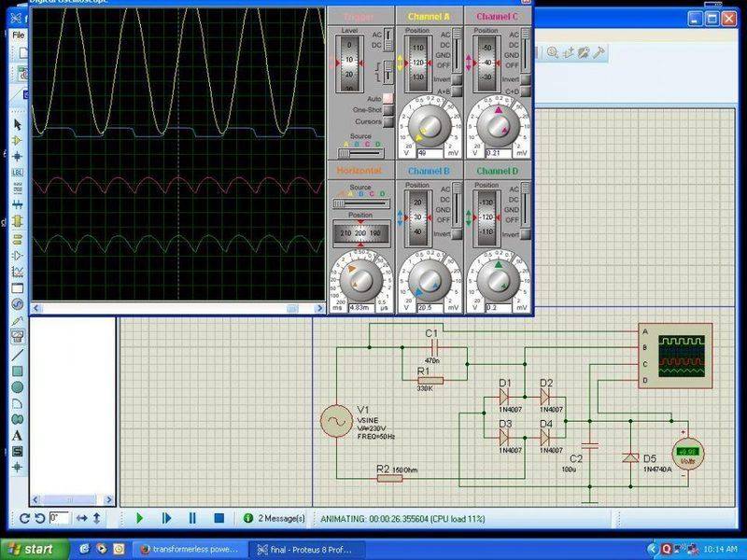Click the Channel A volts/div knob
The height and width of the screenshot is (560, 747).
(x=430, y=126)
